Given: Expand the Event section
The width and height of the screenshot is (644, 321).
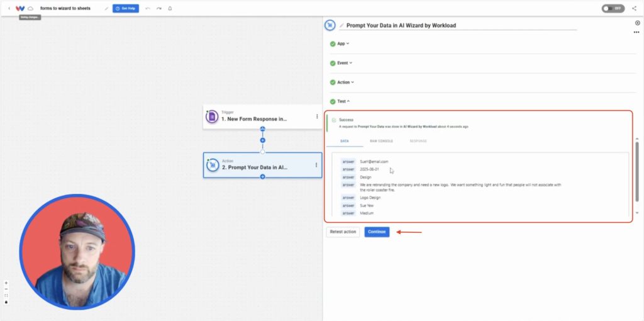Looking at the screenshot, I should pyautogui.click(x=345, y=63).
